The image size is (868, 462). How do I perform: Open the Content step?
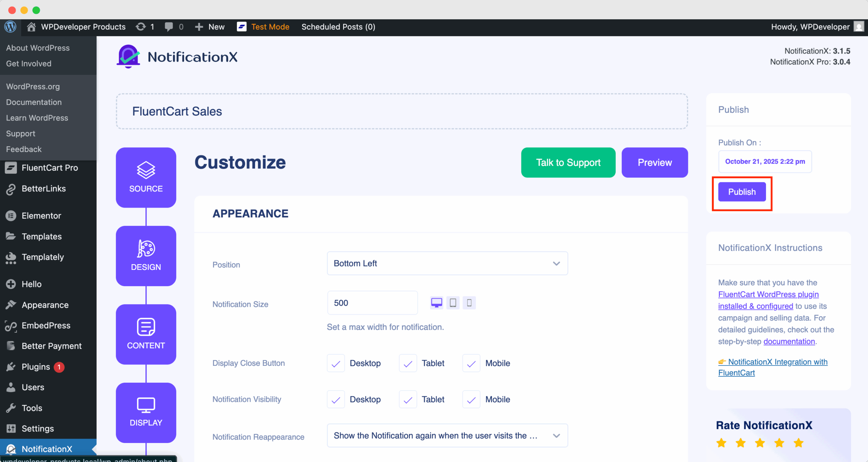pos(146,334)
